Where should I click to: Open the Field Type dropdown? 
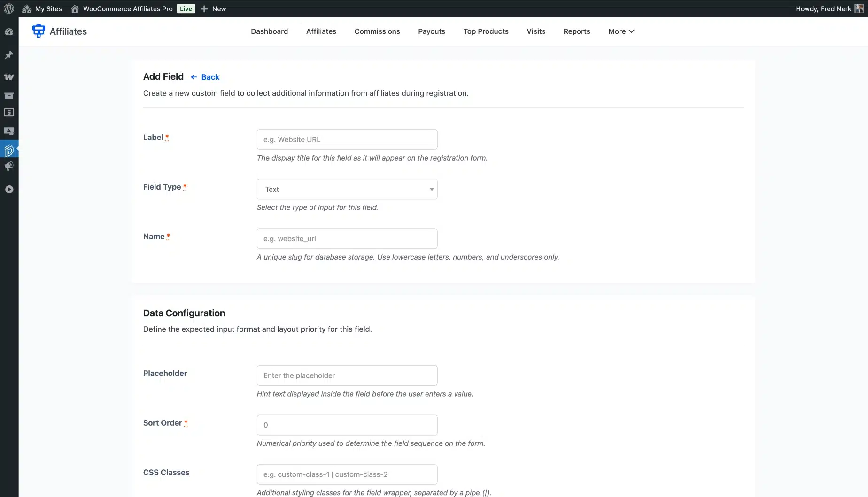pyautogui.click(x=347, y=189)
